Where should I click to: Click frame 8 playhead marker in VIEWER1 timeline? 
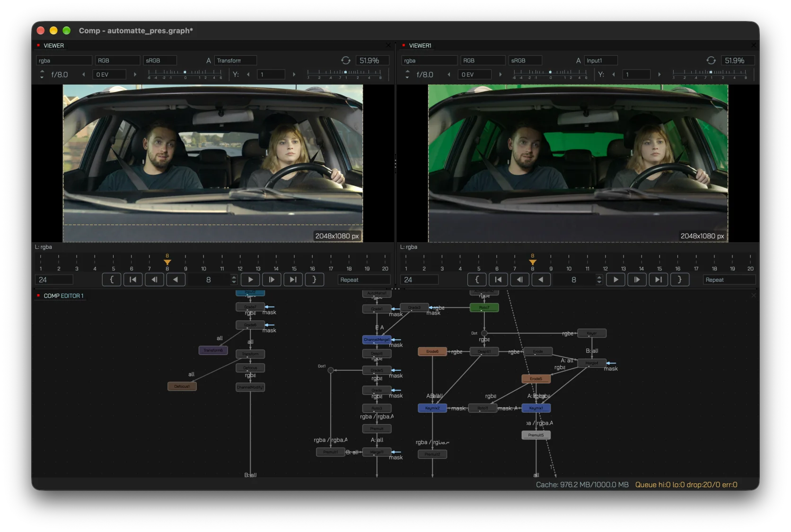(x=533, y=262)
